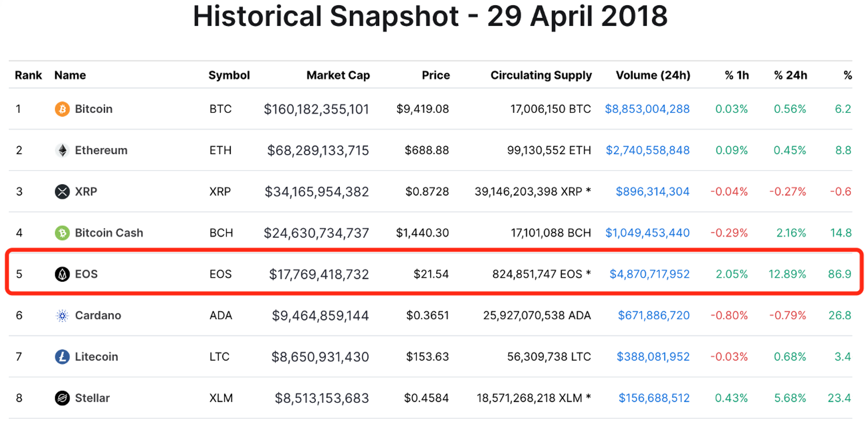The height and width of the screenshot is (425, 868).
Task: Open Stellar volume link $156,688,512
Action: [x=654, y=398]
